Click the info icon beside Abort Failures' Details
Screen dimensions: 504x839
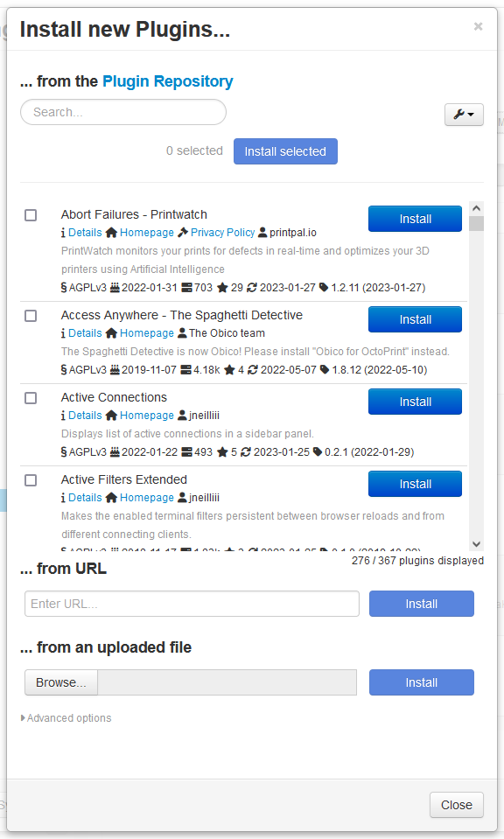click(65, 232)
